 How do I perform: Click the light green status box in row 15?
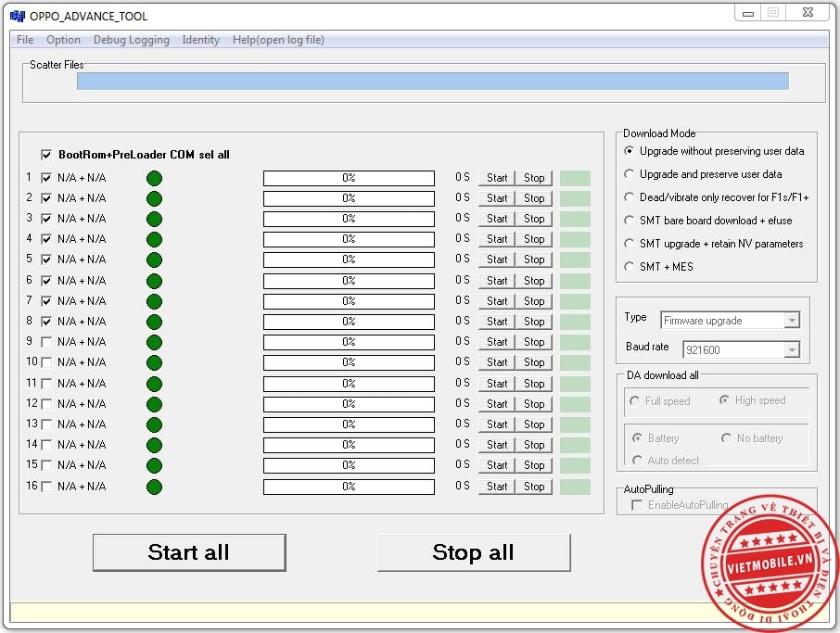(x=575, y=465)
